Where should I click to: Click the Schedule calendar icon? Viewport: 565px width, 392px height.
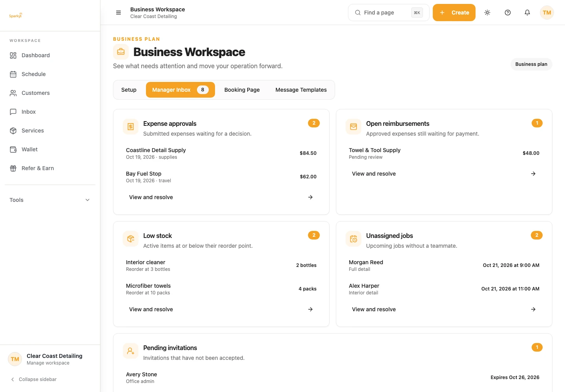click(13, 74)
